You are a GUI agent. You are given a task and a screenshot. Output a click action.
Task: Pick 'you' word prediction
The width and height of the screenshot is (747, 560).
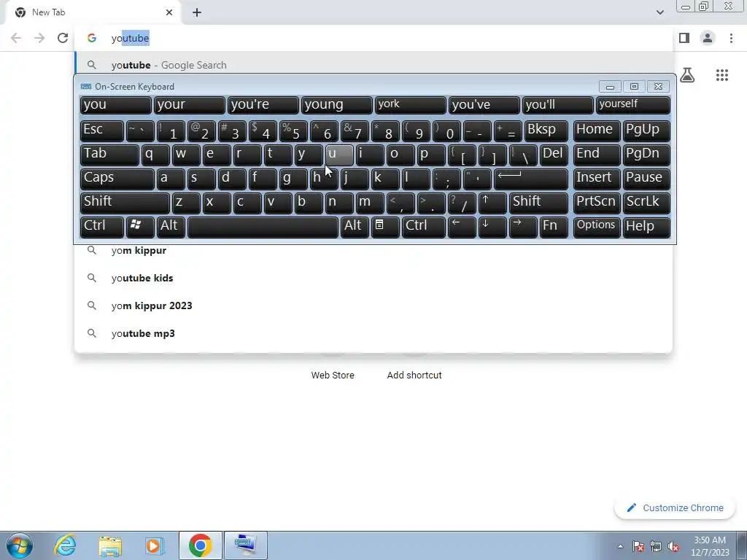pos(116,105)
